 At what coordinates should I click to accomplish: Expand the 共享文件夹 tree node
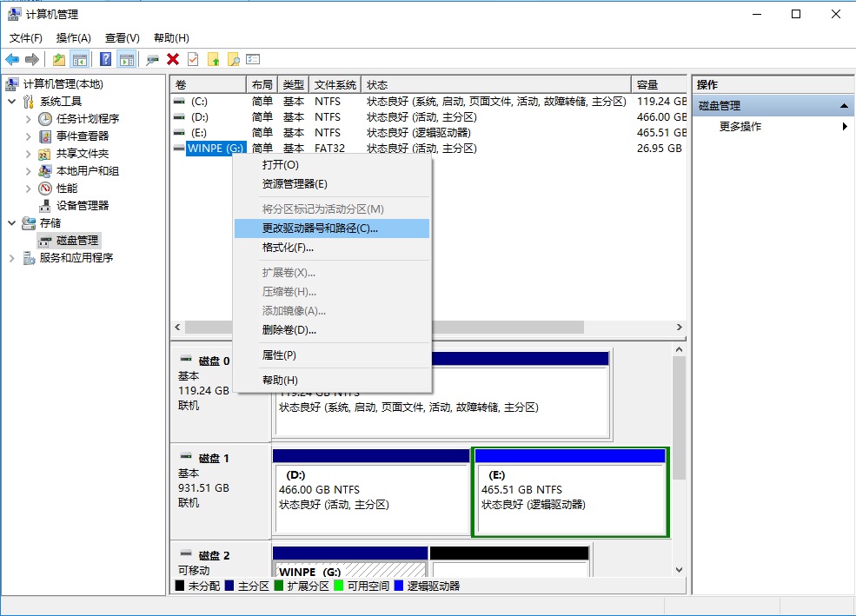[29, 154]
